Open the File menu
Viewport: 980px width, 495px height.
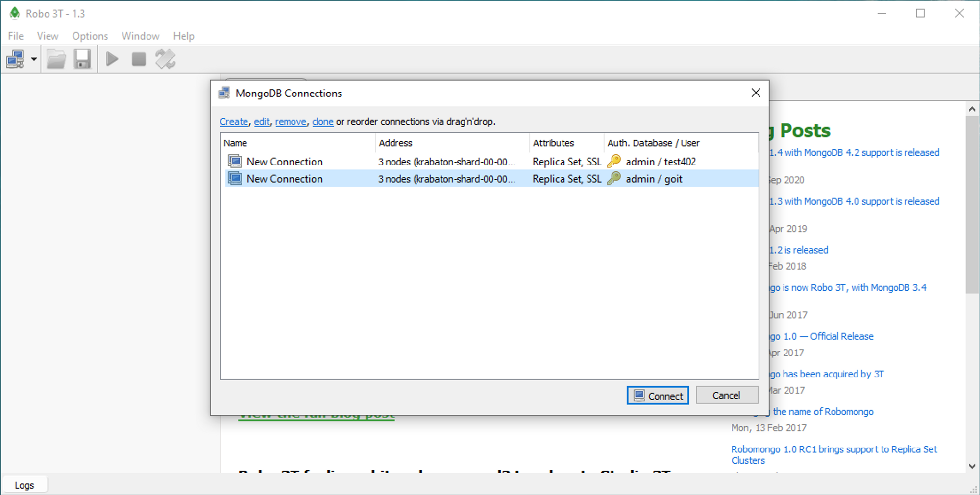(x=16, y=36)
